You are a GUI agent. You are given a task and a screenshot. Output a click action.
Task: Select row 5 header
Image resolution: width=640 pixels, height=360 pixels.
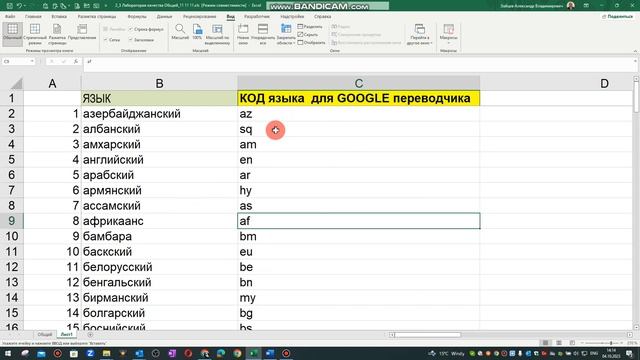pos(11,160)
